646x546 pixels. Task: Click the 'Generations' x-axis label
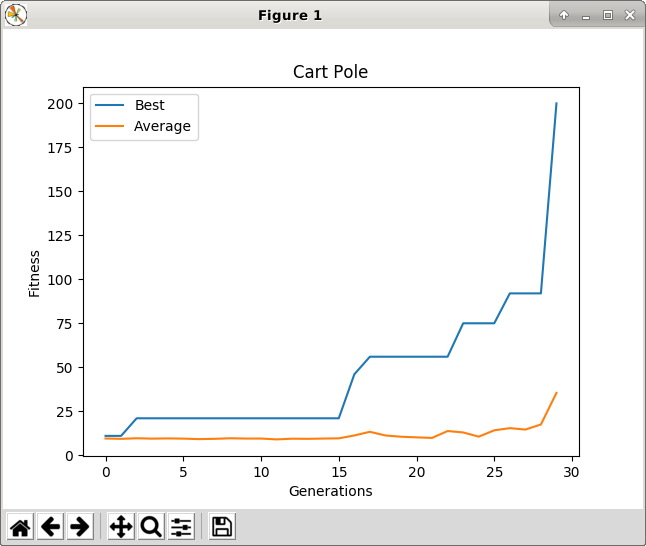point(330,491)
